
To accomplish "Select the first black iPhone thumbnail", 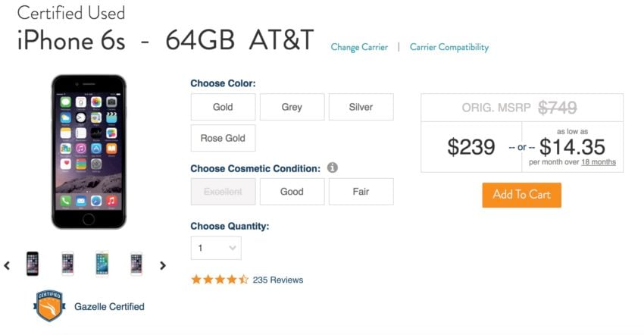I will coord(33,264).
